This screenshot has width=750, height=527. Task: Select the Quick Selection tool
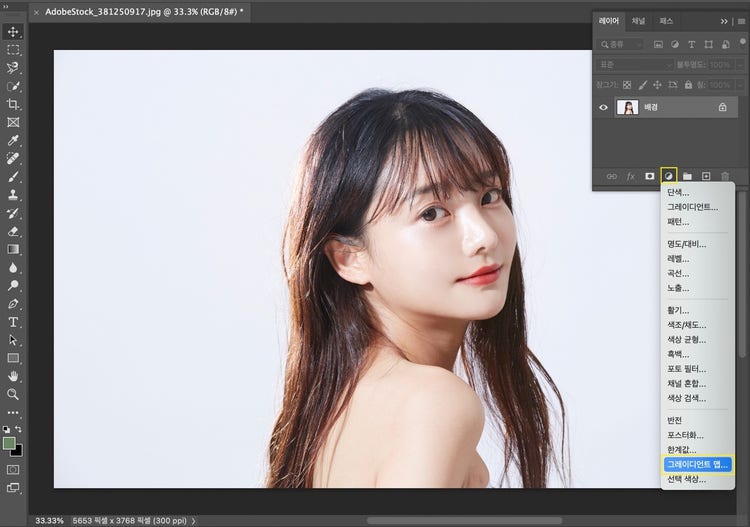coord(13,86)
